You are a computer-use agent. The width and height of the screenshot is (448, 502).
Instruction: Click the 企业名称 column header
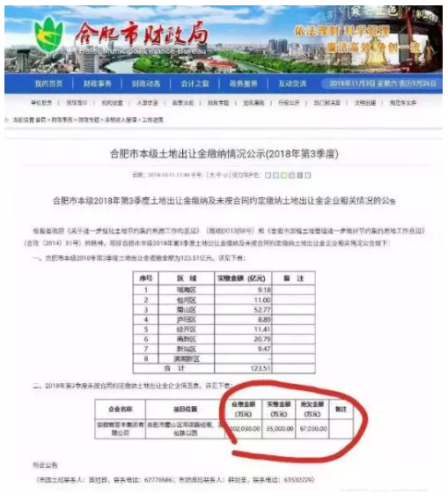tap(121, 410)
